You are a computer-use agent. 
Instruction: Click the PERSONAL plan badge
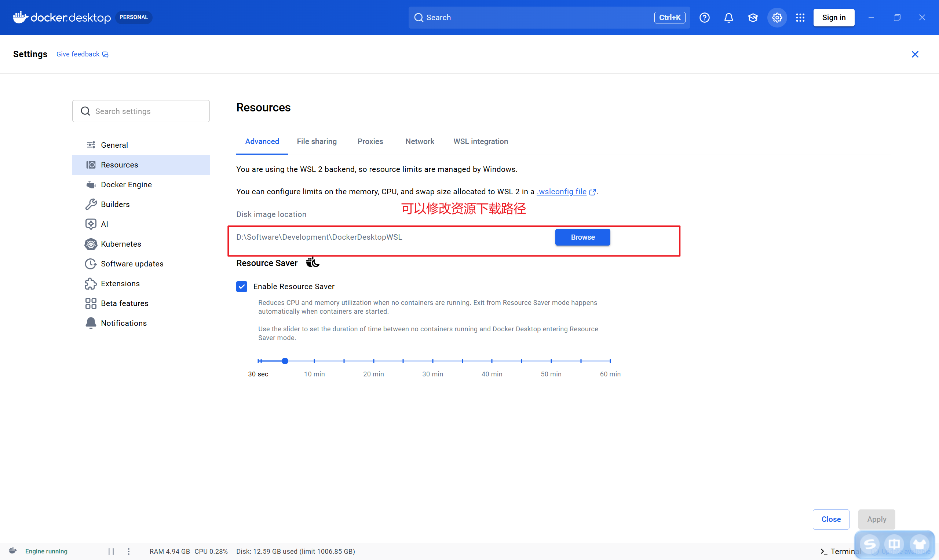point(134,17)
